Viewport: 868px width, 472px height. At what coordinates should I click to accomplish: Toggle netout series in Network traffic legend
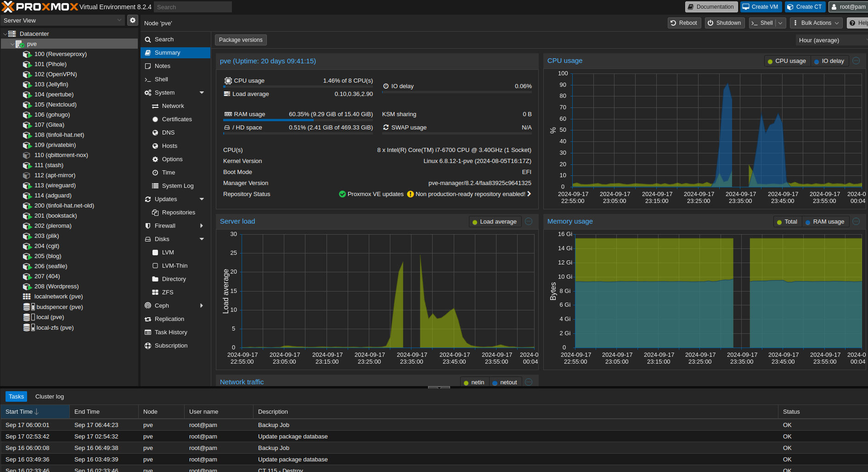coord(505,382)
